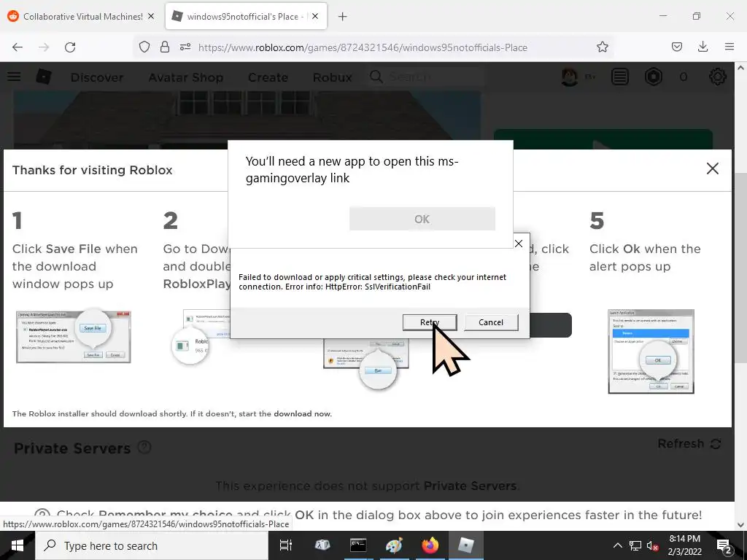Image resolution: width=747 pixels, height=560 pixels.
Task: Bookmark page with the star icon
Action: [x=602, y=47]
